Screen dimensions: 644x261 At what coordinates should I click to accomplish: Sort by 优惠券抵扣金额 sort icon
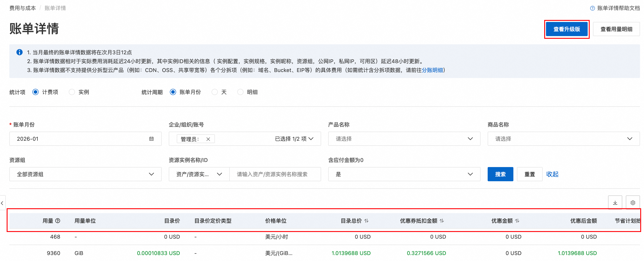coord(442,220)
